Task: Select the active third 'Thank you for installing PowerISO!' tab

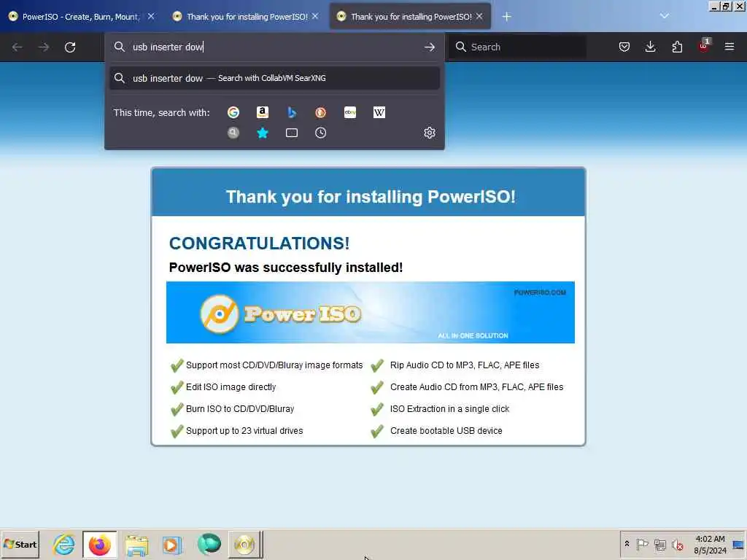Action: point(410,17)
